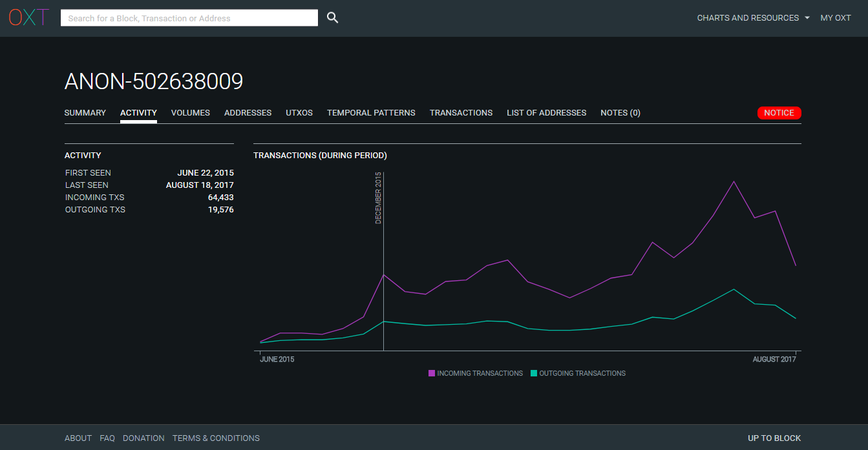Click the teal Outgoing Transactions legend swatch
Screen dimensions: 868x450
coord(534,373)
